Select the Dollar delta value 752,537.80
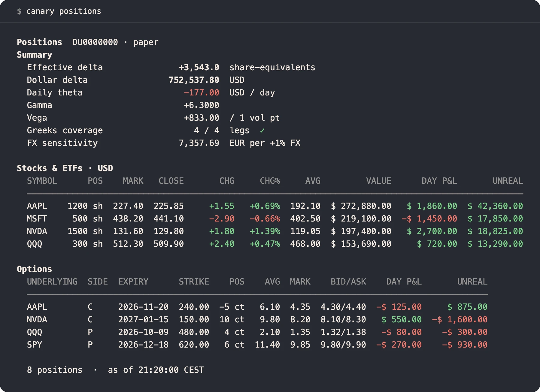This screenshot has width=540, height=392. point(194,80)
